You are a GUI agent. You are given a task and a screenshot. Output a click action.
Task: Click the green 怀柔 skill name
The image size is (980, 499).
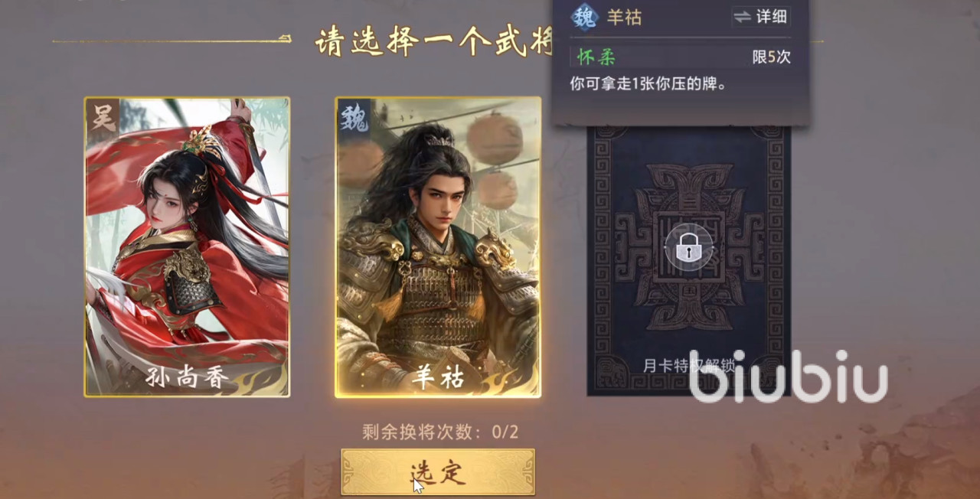596,57
